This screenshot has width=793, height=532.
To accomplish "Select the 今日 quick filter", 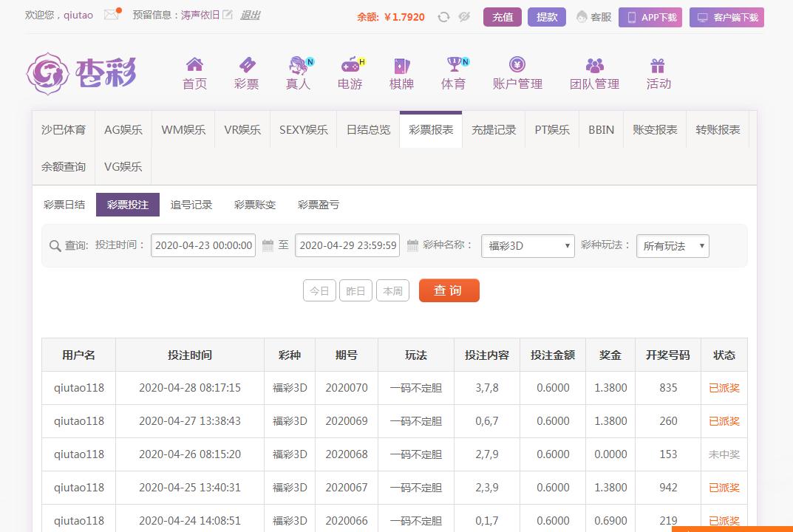I will [x=319, y=290].
